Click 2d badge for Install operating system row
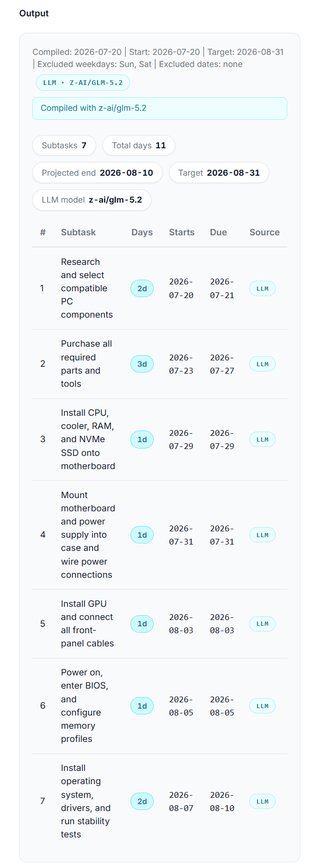 [x=142, y=802]
